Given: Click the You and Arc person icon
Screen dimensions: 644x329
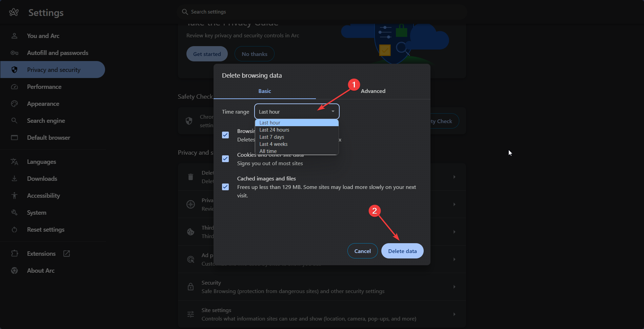Looking at the screenshot, I should click(14, 36).
